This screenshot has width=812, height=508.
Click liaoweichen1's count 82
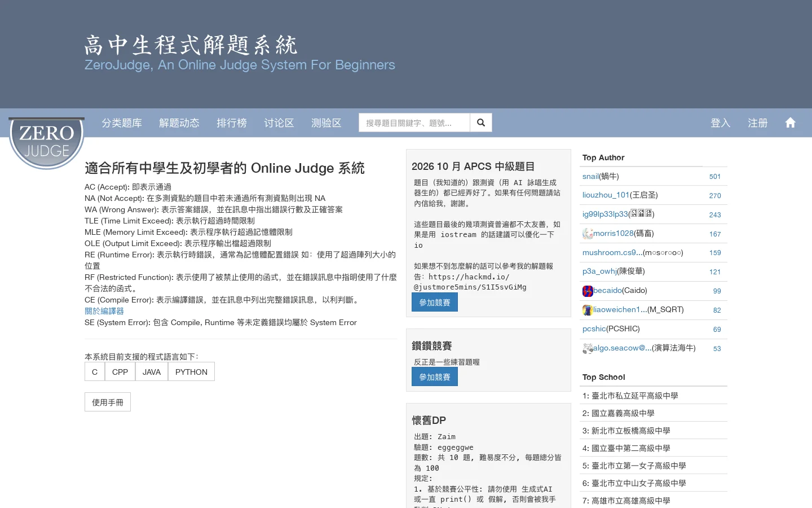[x=717, y=310]
